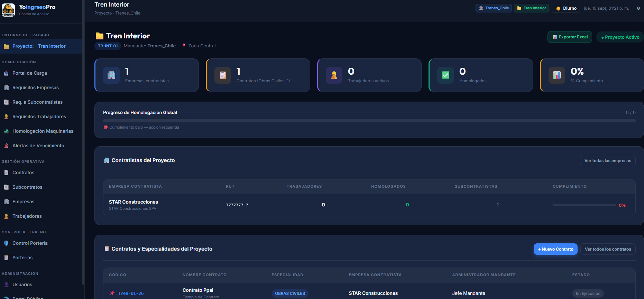
Task: Click Ver todas las empresas
Action: tap(608, 161)
